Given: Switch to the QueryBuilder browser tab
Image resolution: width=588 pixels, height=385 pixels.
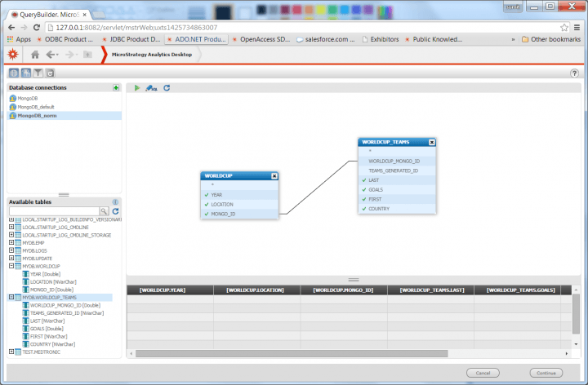Looking at the screenshot, I should [x=49, y=15].
